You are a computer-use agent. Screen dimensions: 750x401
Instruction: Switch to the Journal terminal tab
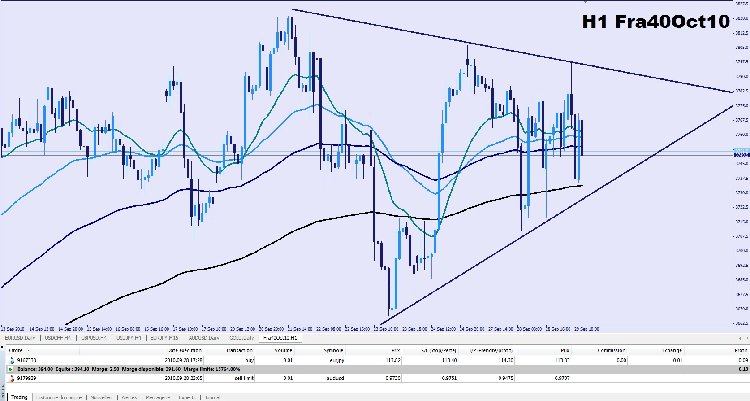click(212, 398)
